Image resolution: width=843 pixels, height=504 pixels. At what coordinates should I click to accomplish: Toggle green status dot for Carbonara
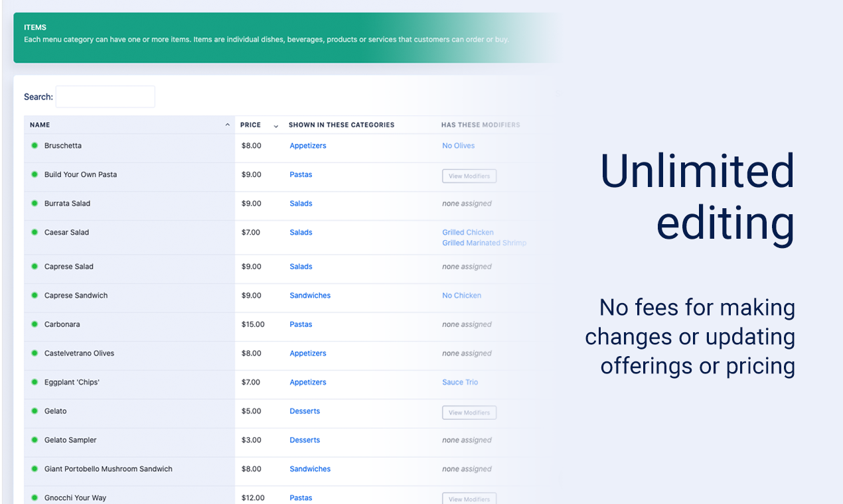(x=35, y=324)
